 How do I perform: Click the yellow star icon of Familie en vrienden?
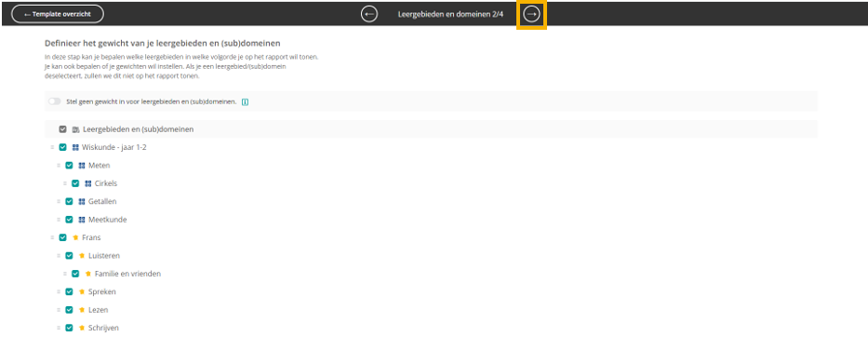tap(88, 274)
